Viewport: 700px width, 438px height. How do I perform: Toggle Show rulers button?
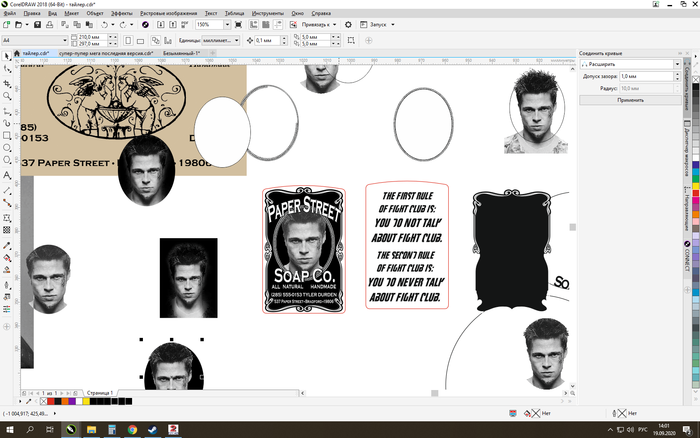pos(254,25)
